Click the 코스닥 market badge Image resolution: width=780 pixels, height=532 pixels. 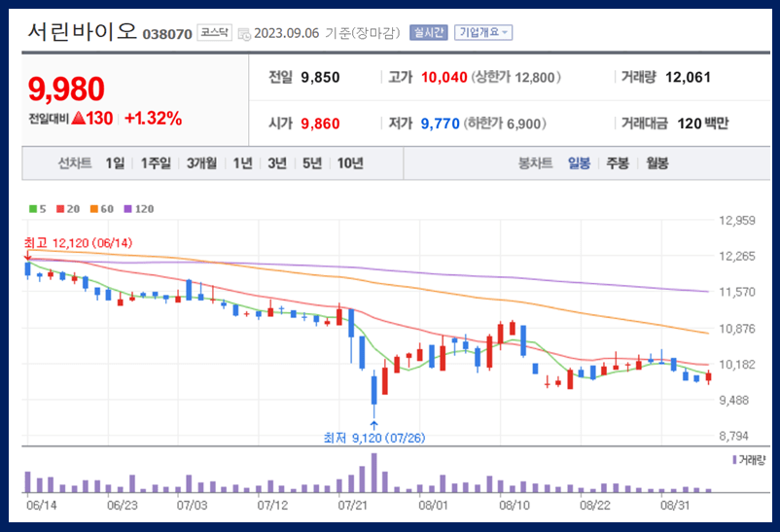(214, 32)
